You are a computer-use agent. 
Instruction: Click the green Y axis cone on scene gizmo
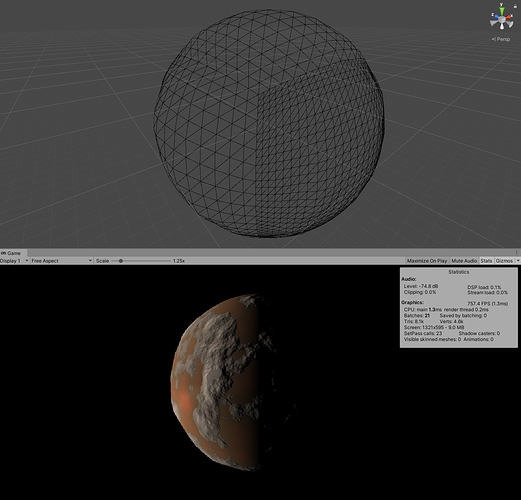tap(502, 10)
